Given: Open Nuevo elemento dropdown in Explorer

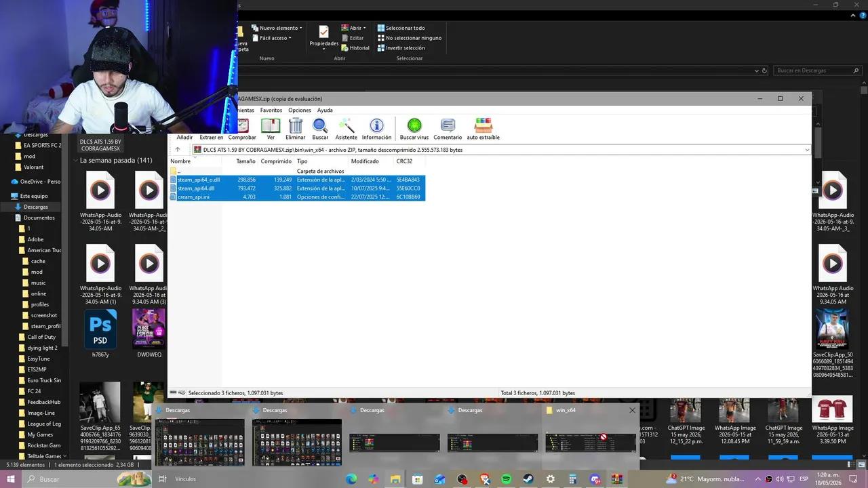Looking at the screenshot, I should pyautogui.click(x=277, y=28).
